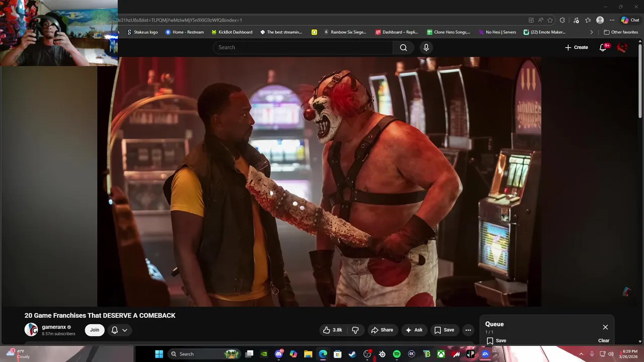The height and width of the screenshot is (362, 644).
Task: Open the Clone Hero Songs bookmark
Action: [x=449, y=32]
